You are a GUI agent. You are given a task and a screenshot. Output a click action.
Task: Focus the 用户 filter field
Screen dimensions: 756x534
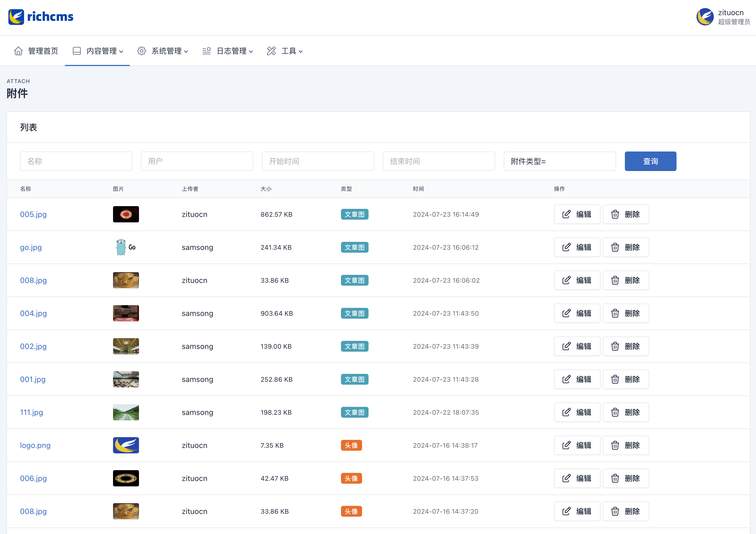click(197, 161)
